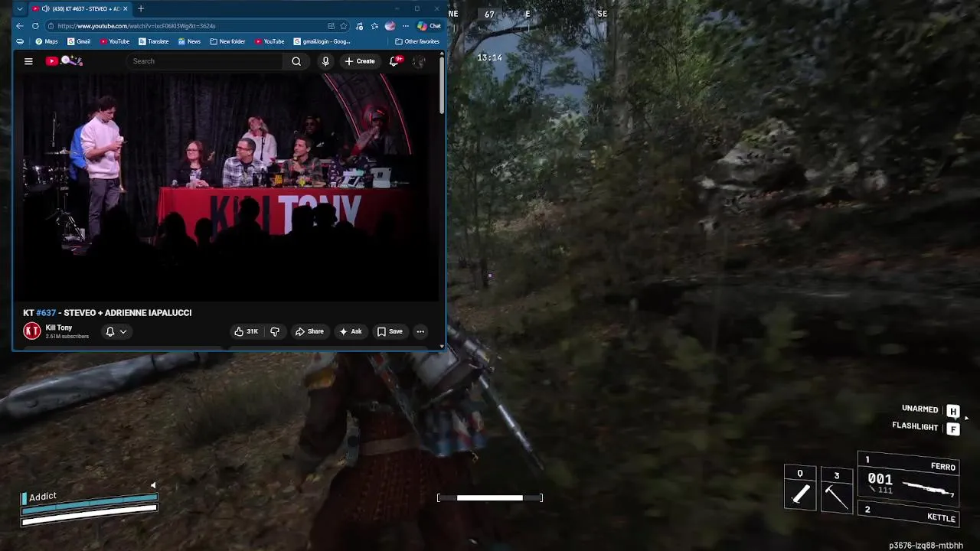Viewport: 980px width, 551px height.
Task: Click Addict health bar in HUD
Action: [90, 503]
